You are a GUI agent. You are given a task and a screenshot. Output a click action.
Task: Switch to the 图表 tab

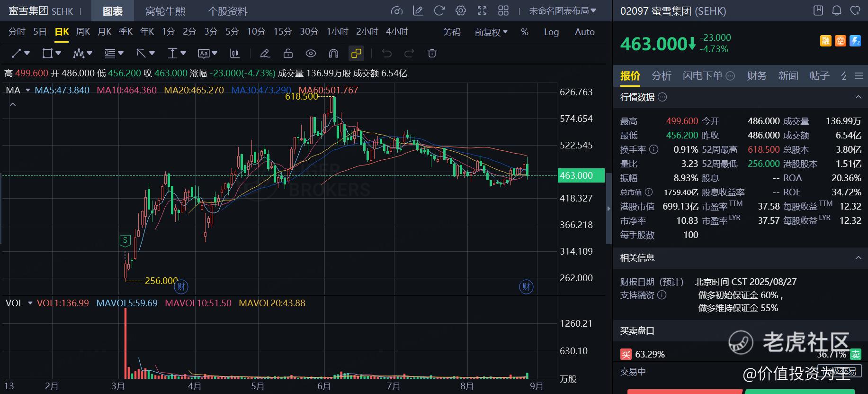113,11
